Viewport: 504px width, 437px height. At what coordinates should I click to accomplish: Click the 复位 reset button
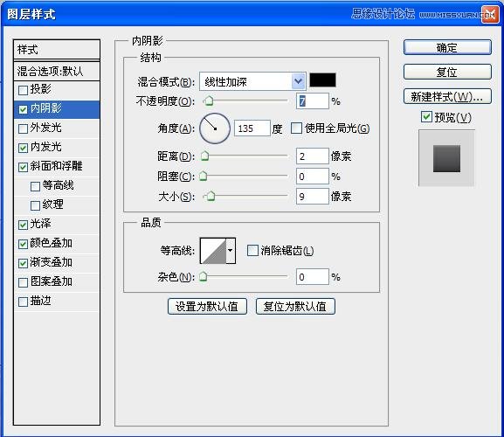(x=447, y=72)
